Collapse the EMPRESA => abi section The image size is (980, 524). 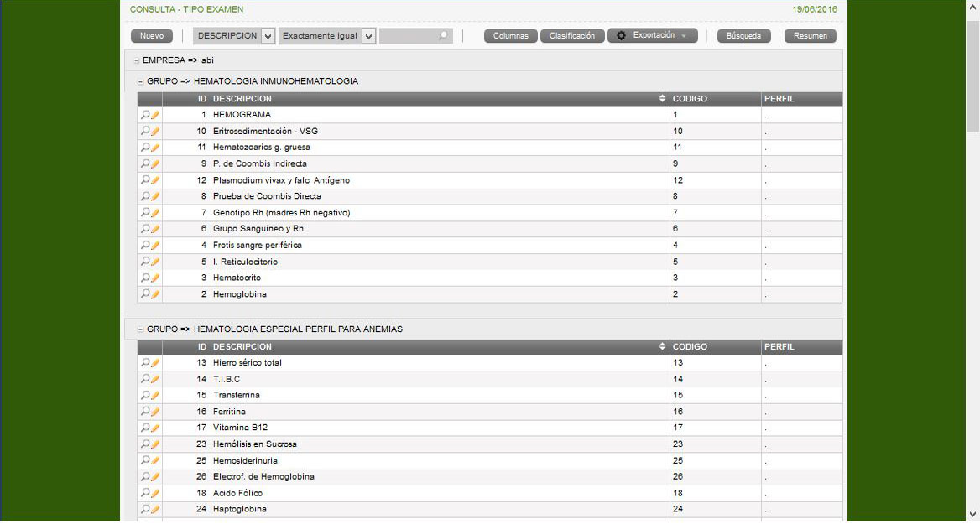coord(136,61)
